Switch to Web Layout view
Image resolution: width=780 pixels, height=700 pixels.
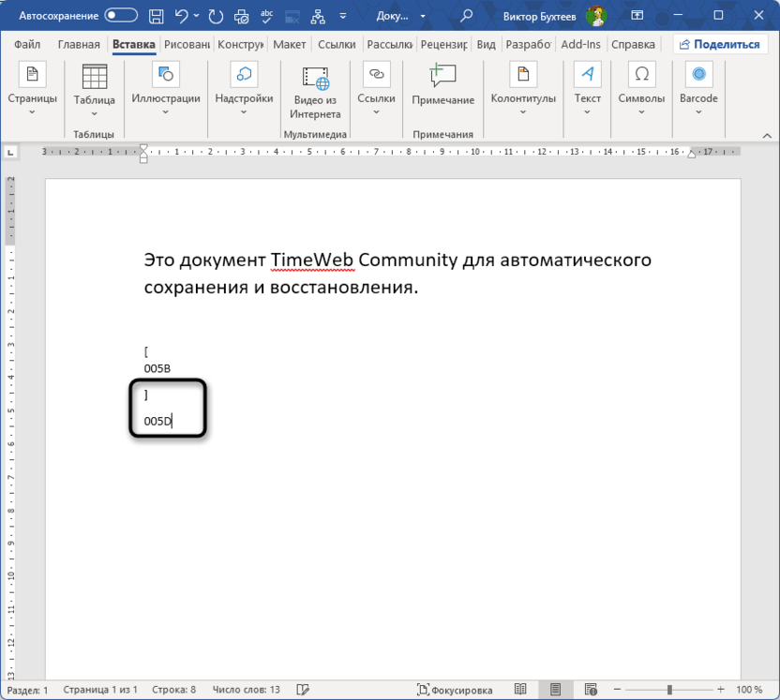[x=591, y=690]
